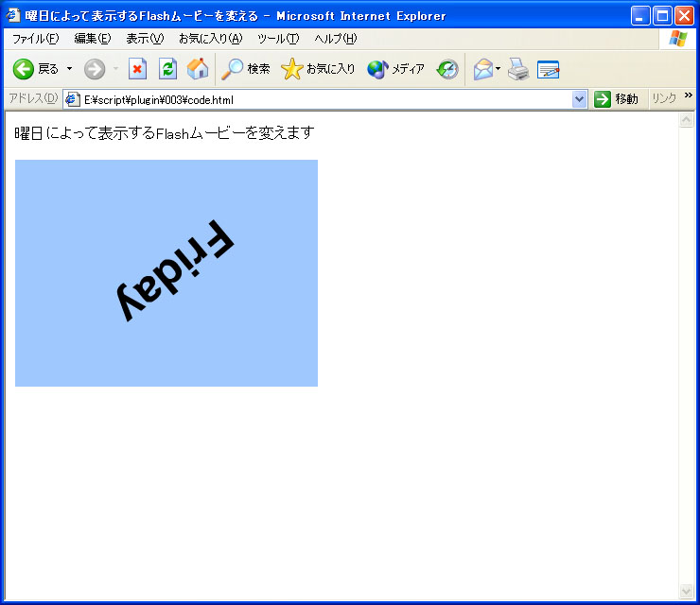Screen dimensions: 700x605
Task: Click the scrollbar down arrow
Action: [x=686, y=591]
